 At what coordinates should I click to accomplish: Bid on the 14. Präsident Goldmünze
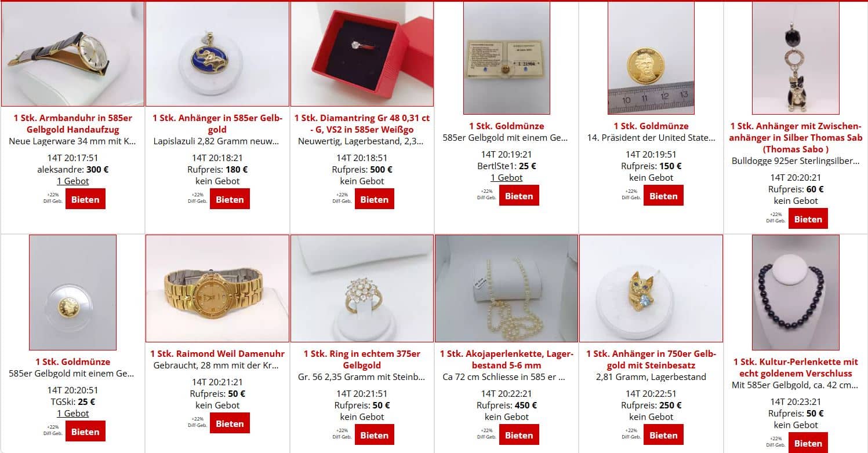click(663, 196)
